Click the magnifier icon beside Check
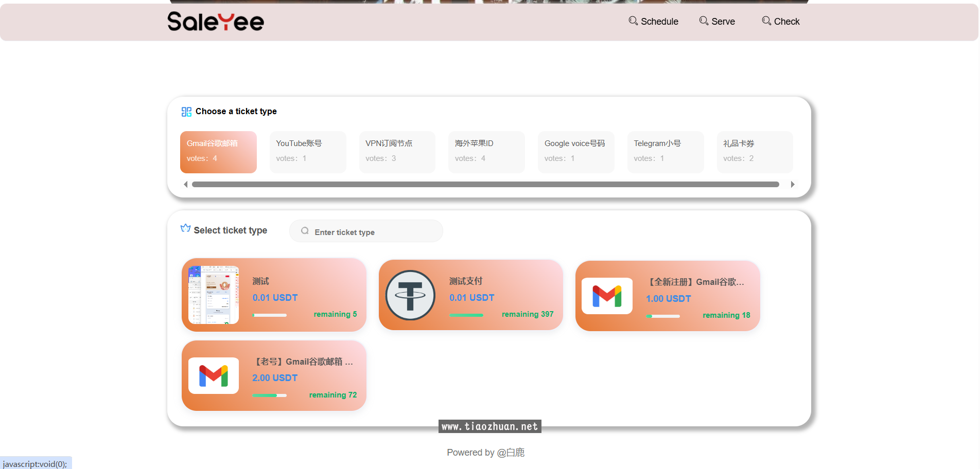The image size is (980, 469). 766,21
